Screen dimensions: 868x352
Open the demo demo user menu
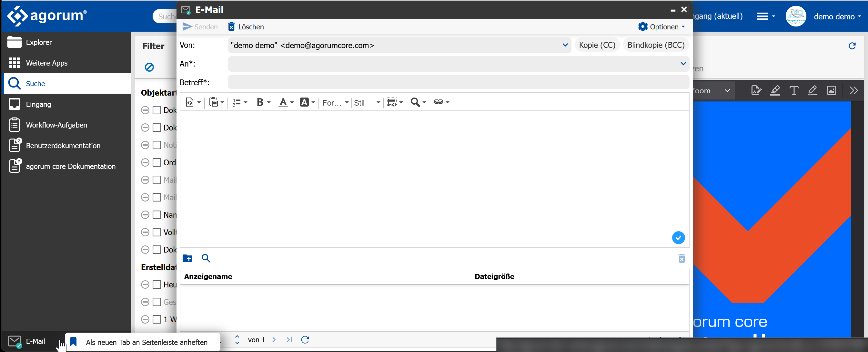coord(837,16)
